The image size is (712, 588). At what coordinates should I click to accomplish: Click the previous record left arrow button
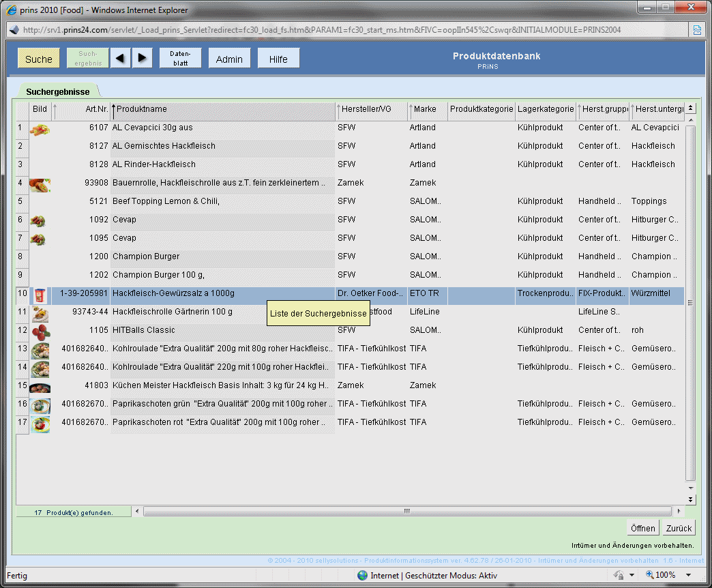tap(119, 59)
